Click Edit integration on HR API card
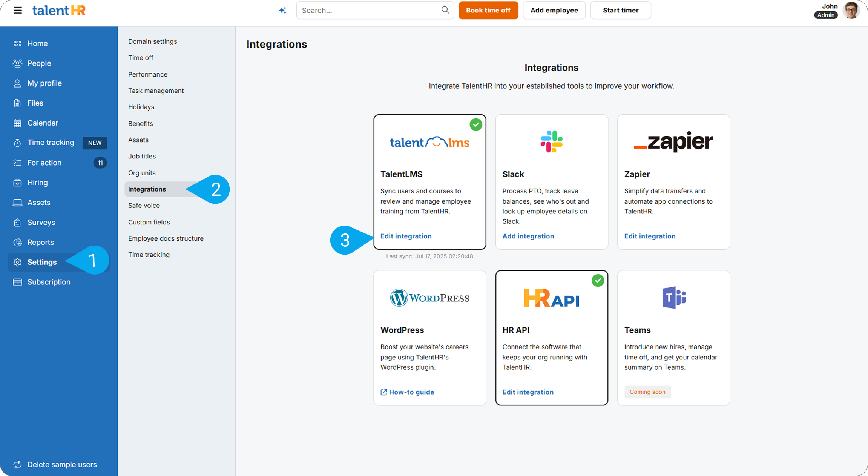The image size is (868, 476). 528,392
